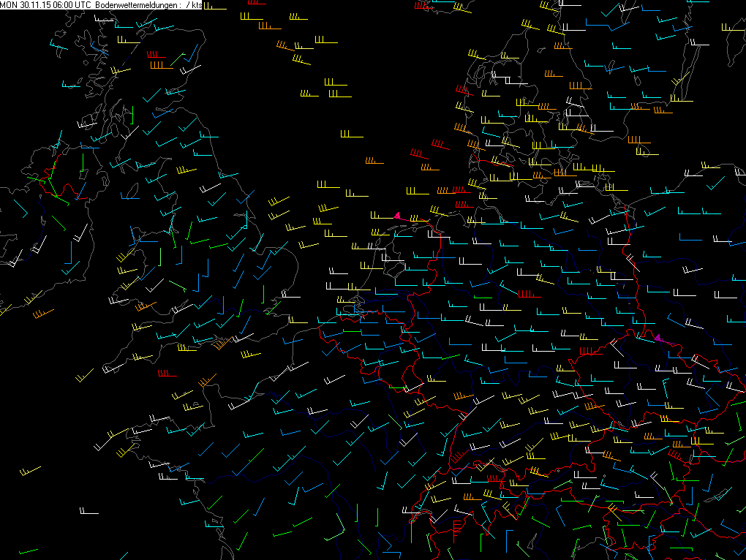Select the lone yellow barb in central North Sea
746x560 pixels.
[351, 135]
